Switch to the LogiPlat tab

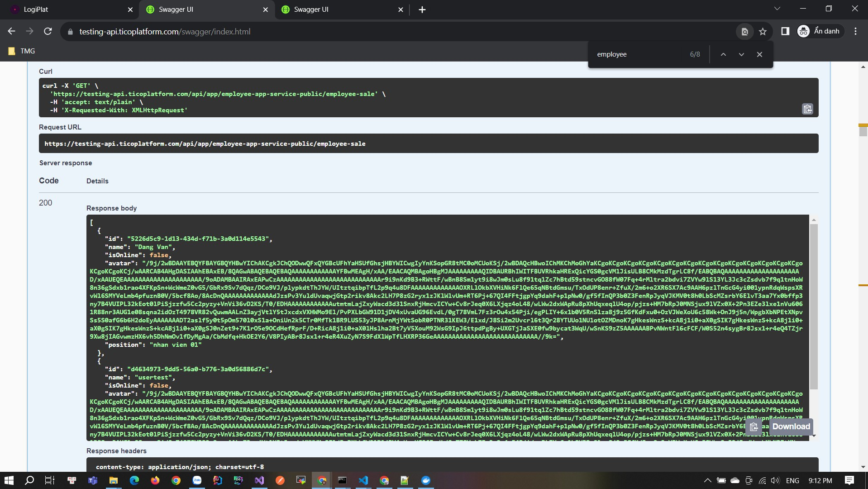(68, 10)
